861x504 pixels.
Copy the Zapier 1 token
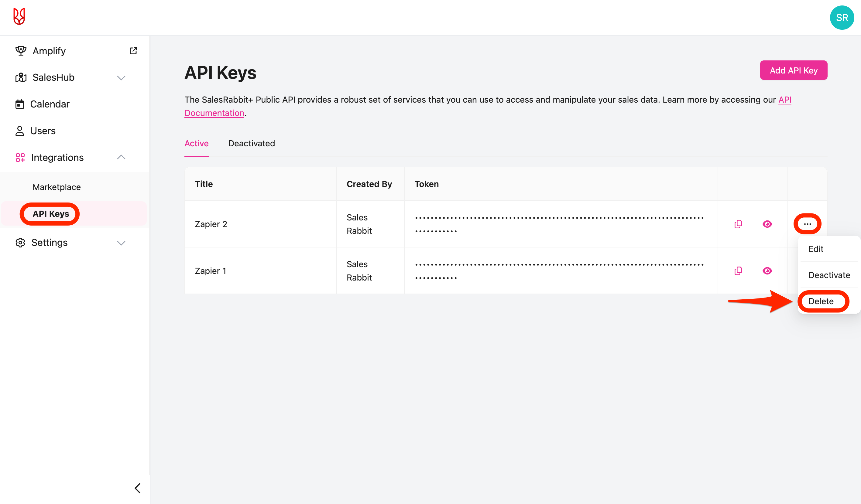(738, 271)
